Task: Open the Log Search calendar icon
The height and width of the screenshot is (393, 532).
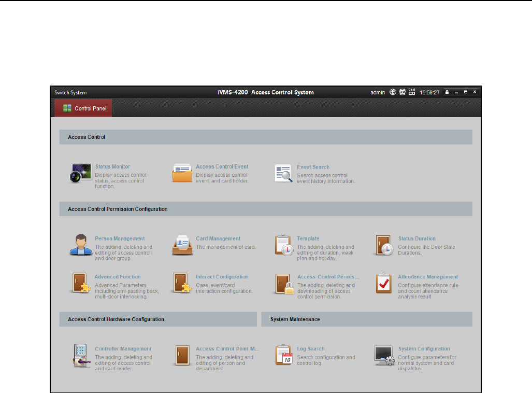Action: tap(284, 355)
